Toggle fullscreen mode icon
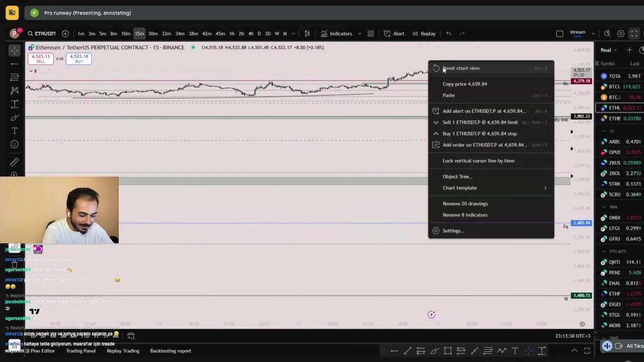 coord(634,34)
